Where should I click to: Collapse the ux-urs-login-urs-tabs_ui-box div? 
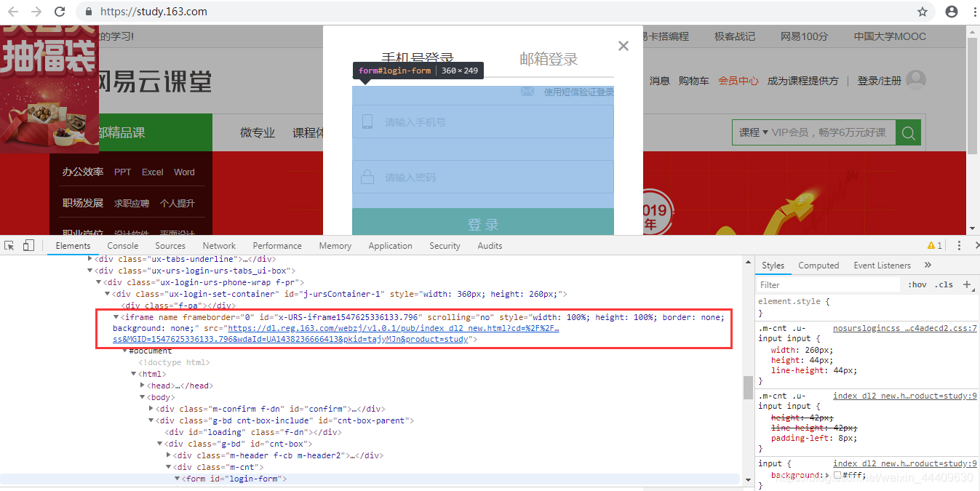[x=90, y=271]
